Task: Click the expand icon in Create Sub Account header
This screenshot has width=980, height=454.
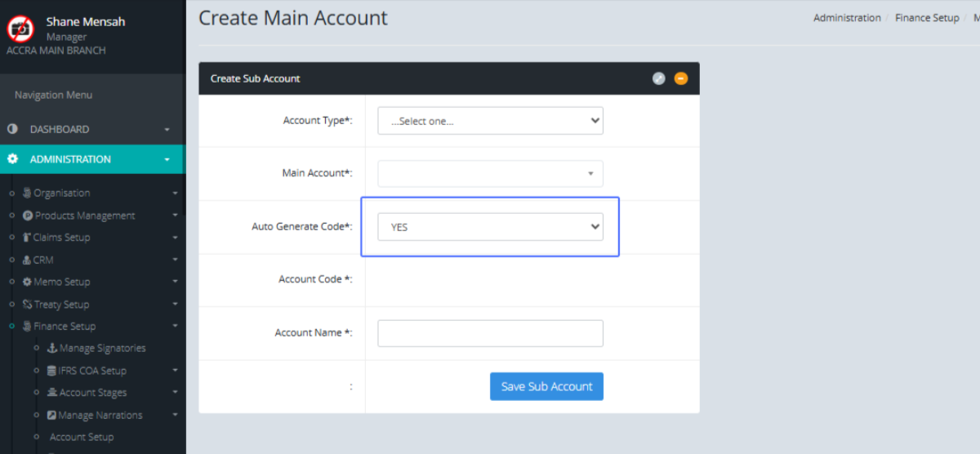Action: coord(658,78)
